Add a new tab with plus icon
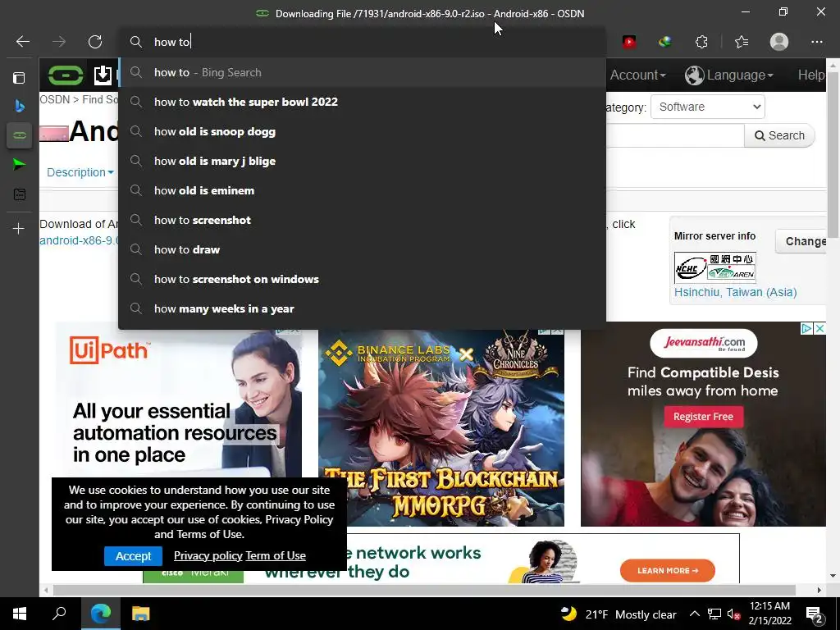Screen dimensions: 840x630 (x=19, y=229)
